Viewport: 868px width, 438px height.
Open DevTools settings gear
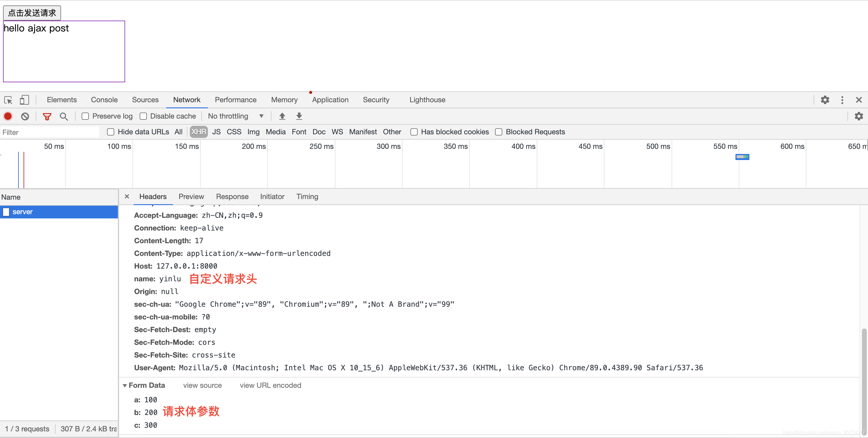click(x=825, y=100)
